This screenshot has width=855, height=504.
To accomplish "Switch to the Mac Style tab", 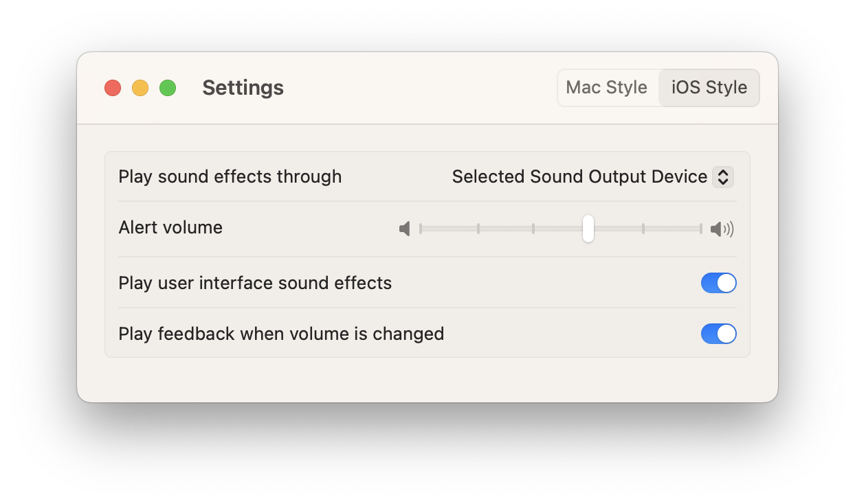I will [607, 88].
